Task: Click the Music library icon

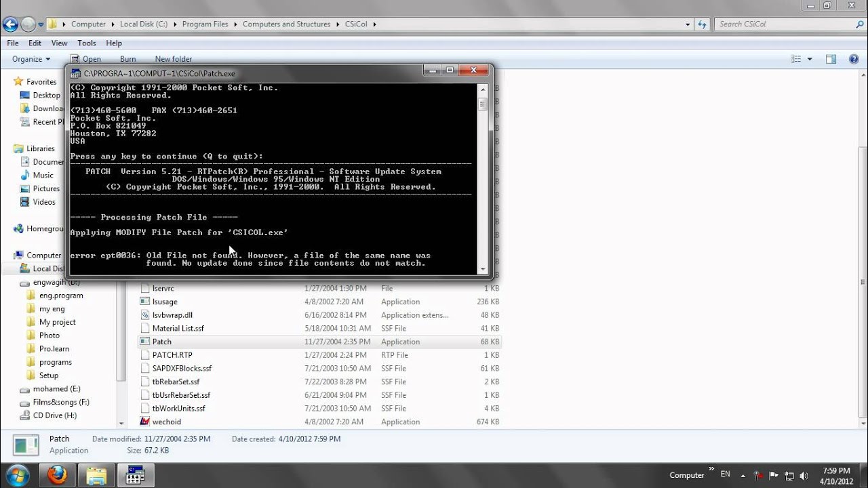Action: (26, 175)
